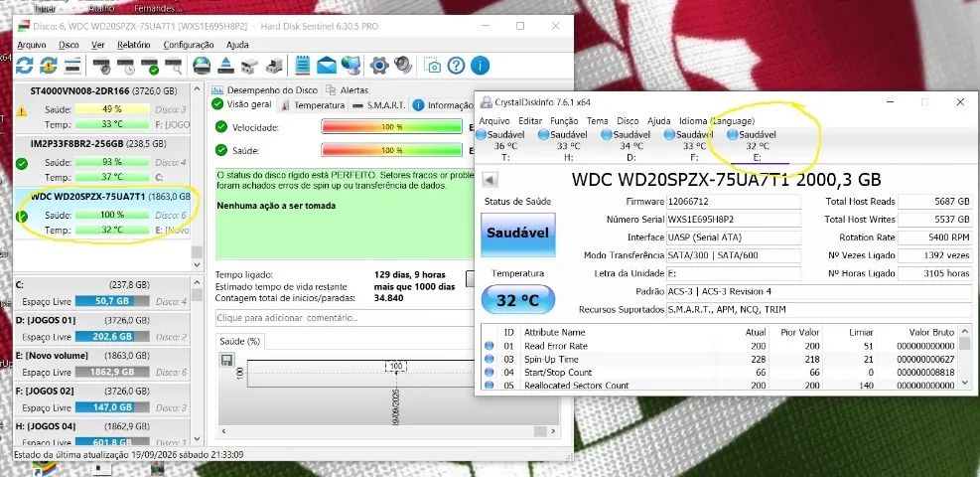Switch to the Temperatura tab
This screenshot has height=477, width=980.
[313, 105]
